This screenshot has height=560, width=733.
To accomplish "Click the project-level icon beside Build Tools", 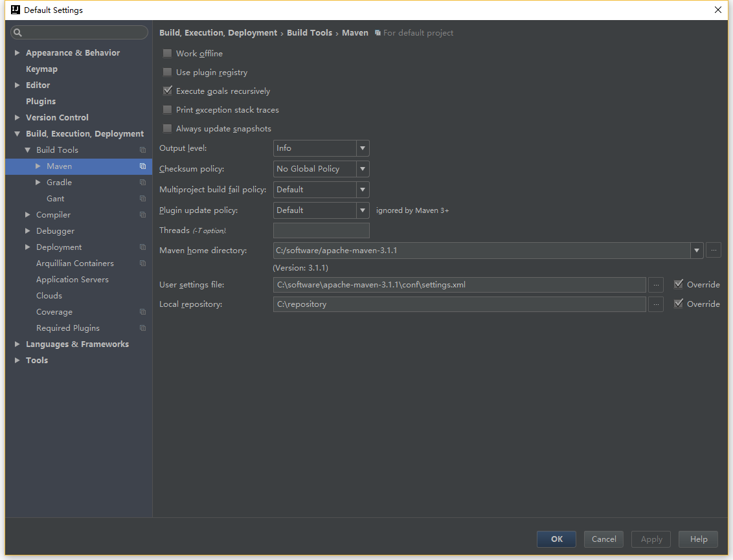I will point(142,150).
